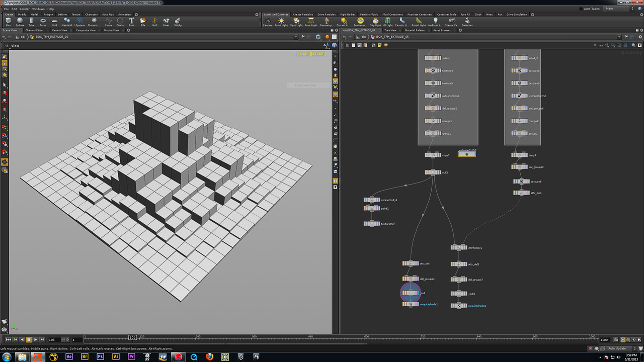Viewport: 644px width, 362px height.
Task: Enable the Auto Takes checkbox
Action: click(581, 9)
